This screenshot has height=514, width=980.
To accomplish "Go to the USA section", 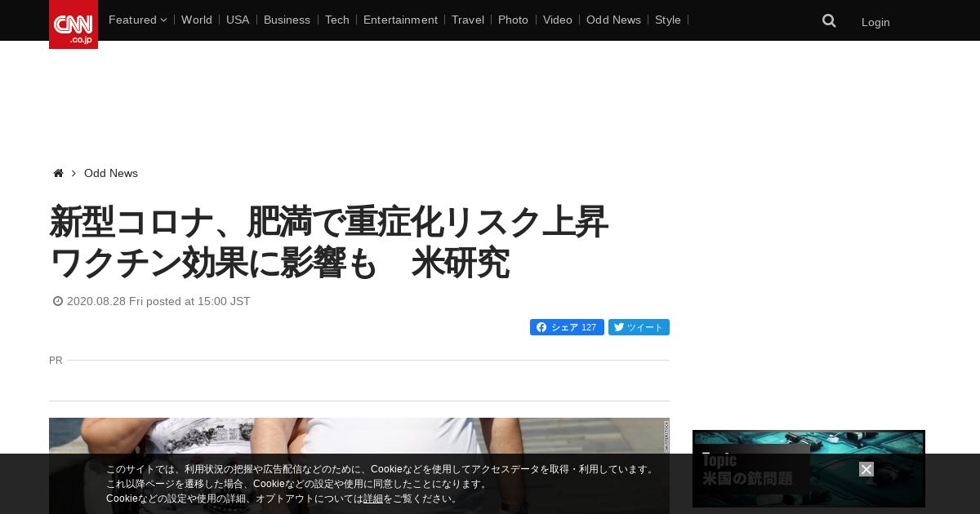I will click(238, 20).
